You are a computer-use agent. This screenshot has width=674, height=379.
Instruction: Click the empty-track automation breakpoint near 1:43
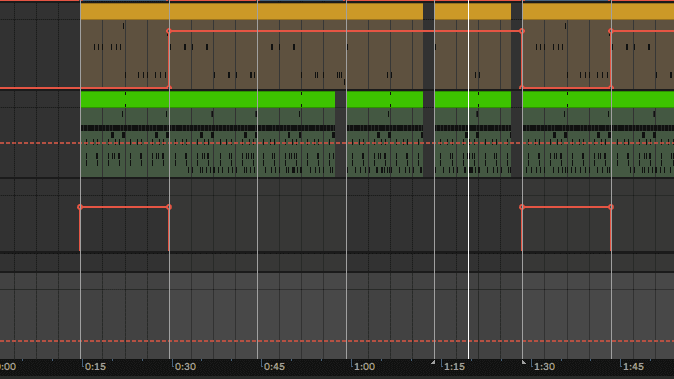tap(611, 207)
